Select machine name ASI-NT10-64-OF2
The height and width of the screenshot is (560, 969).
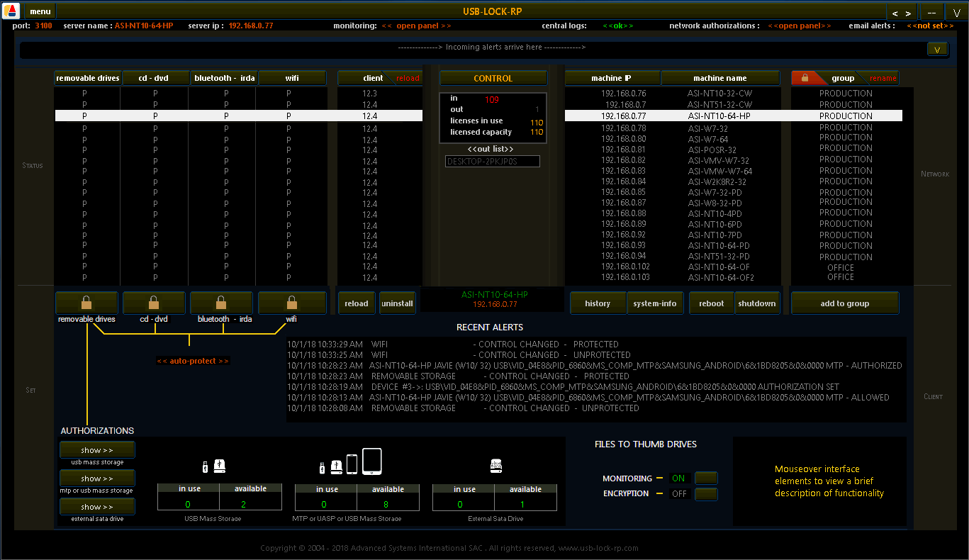(x=721, y=277)
